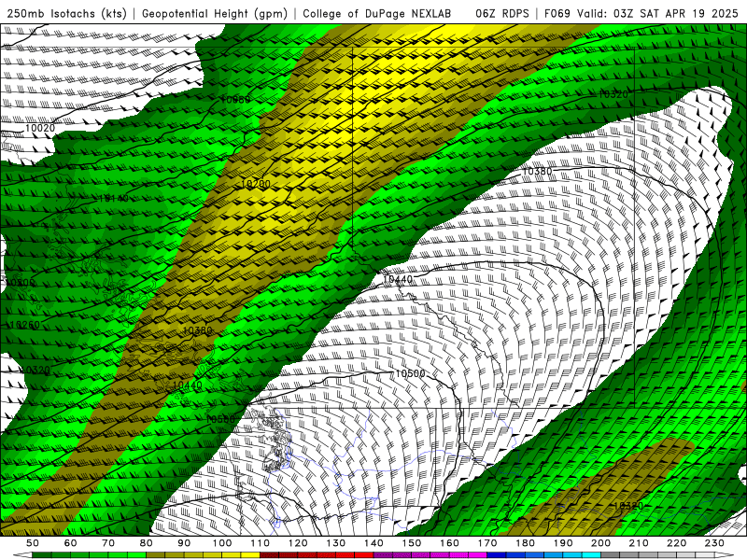Click the "F069" forecast hour label
This screenshot has width=747, height=560.
557,14
